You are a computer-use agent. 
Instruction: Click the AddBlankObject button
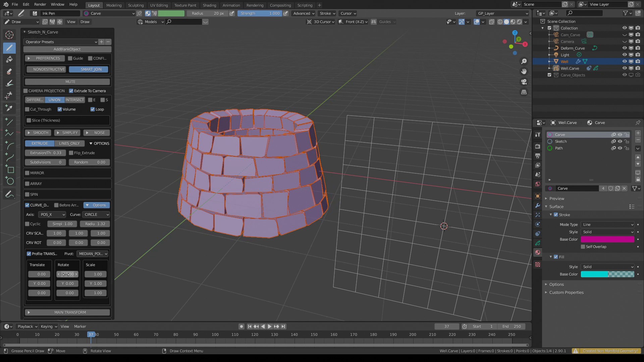(67, 49)
